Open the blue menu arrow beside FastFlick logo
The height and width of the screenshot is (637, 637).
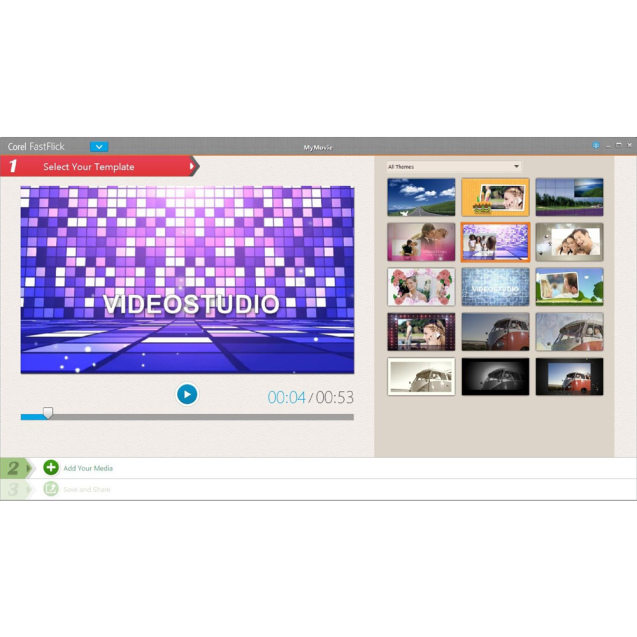coord(98,147)
